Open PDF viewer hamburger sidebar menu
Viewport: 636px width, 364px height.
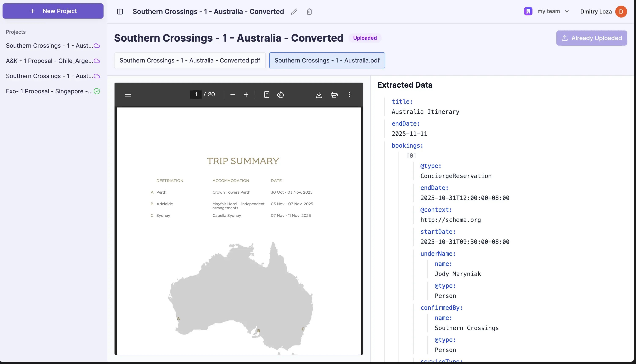tap(128, 95)
